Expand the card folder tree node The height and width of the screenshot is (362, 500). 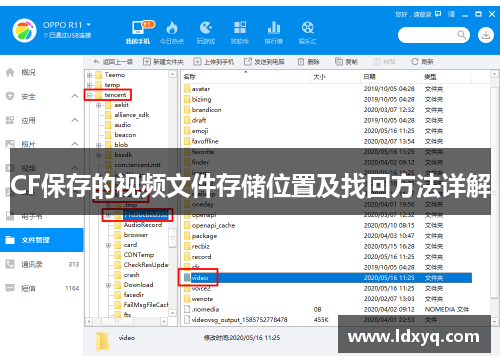[108, 245]
